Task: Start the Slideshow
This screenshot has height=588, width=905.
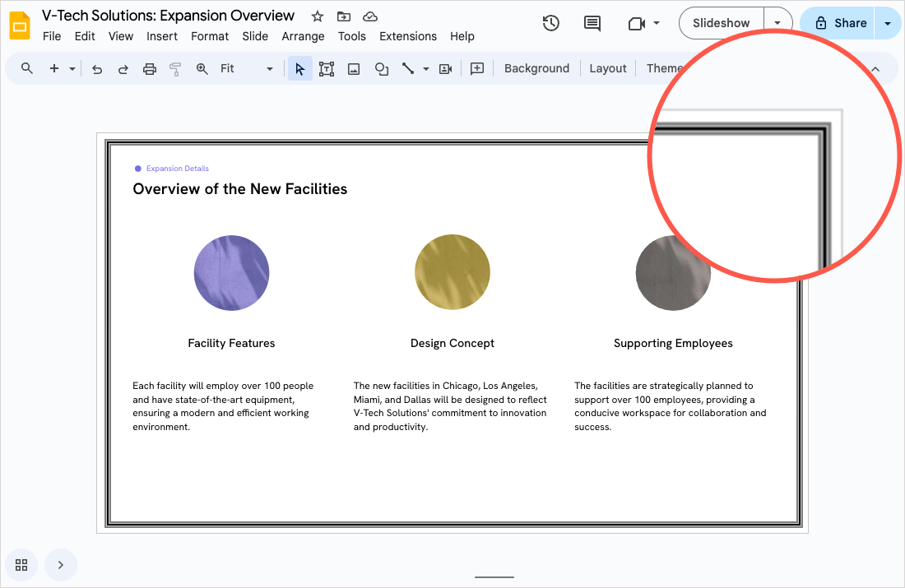Action: (721, 23)
